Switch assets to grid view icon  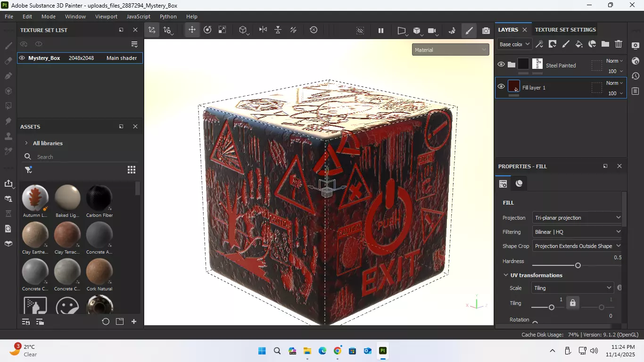(x=132, y=170)
